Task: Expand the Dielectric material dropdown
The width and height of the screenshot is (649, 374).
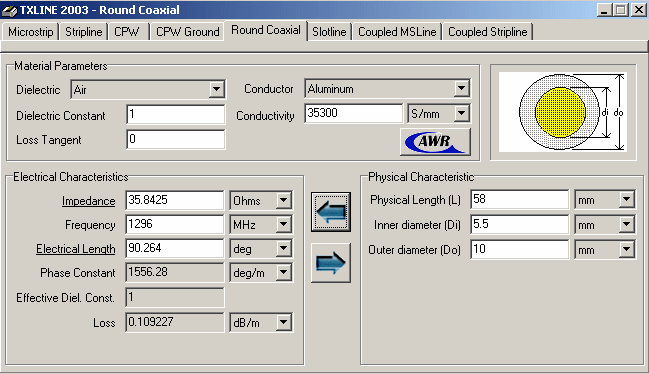Action: pos(216,89)
